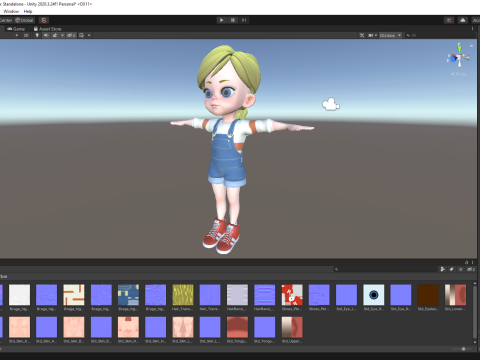Click the Step frame button
This screenshot has height=360, width=480.
click(244, 20)
